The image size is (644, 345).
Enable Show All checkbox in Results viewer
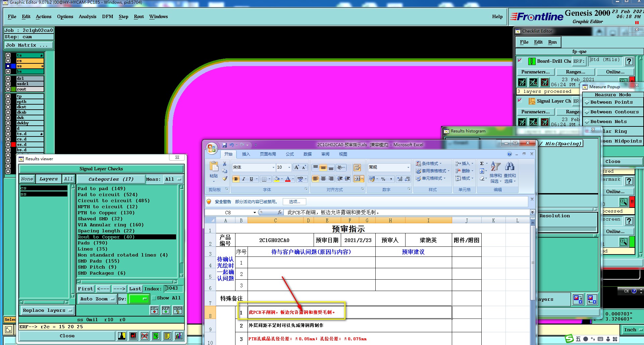pos(154,298)
